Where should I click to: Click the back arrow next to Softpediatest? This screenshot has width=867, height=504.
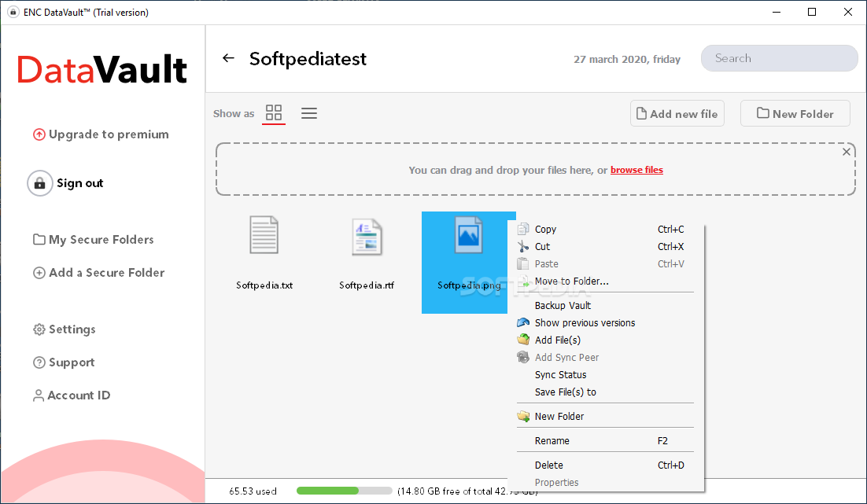pos(228,58)
